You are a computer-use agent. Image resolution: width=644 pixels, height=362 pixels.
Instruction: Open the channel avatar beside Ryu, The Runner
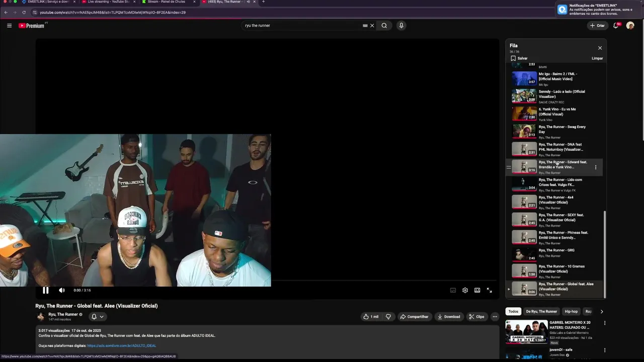pos(41,317)
